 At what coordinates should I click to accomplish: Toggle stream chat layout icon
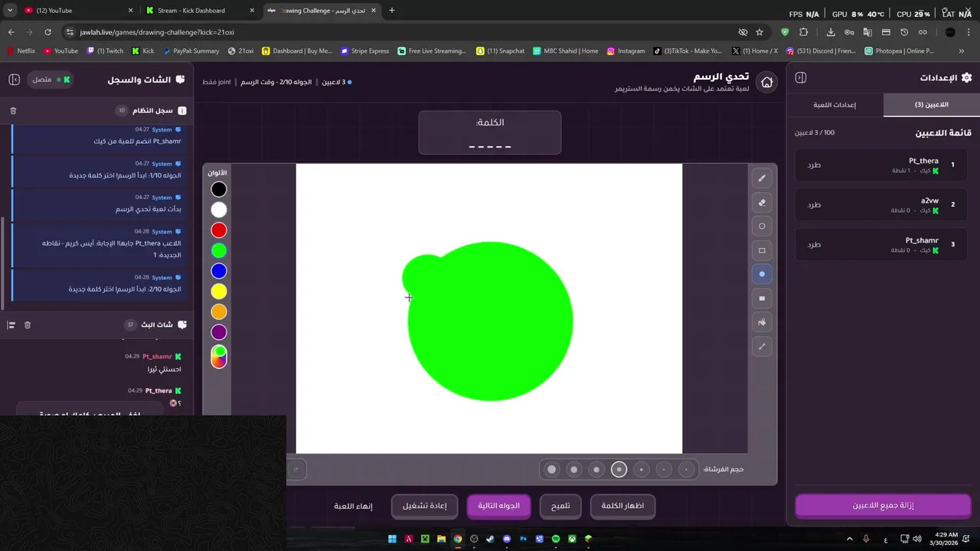[x=11, y=325]
